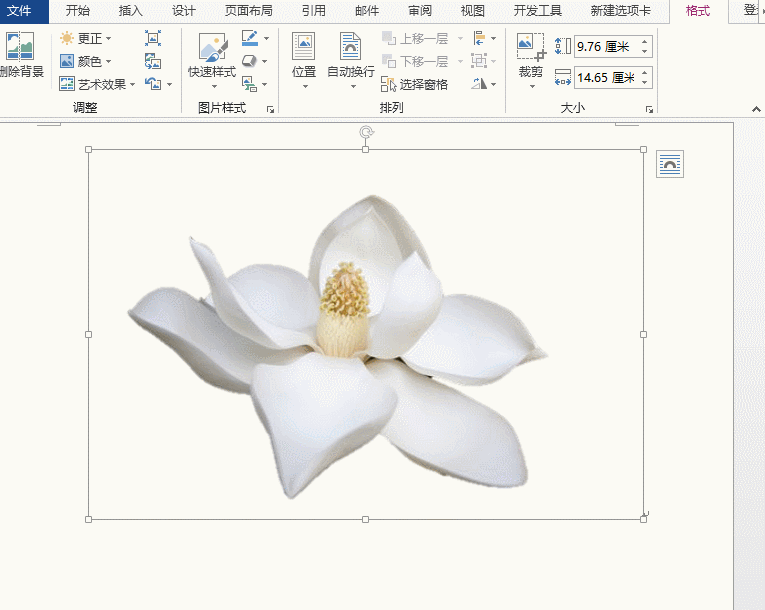Click the bottom-right resize handle of picture
The image size is (765, 610).
click(x=644, y=519)
